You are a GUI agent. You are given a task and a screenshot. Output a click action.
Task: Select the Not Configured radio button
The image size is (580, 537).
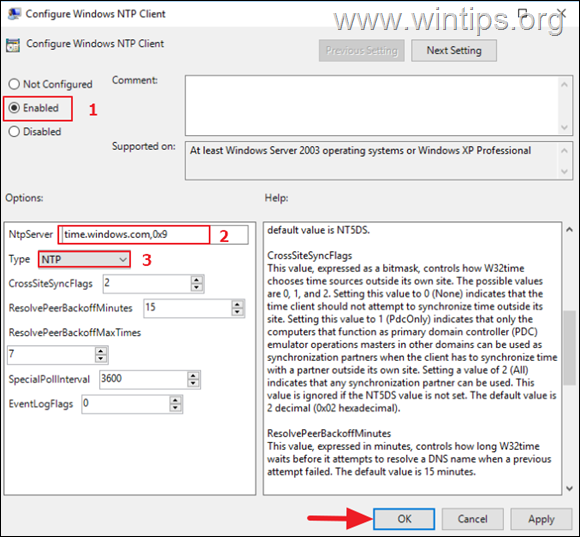coord(14,84)
